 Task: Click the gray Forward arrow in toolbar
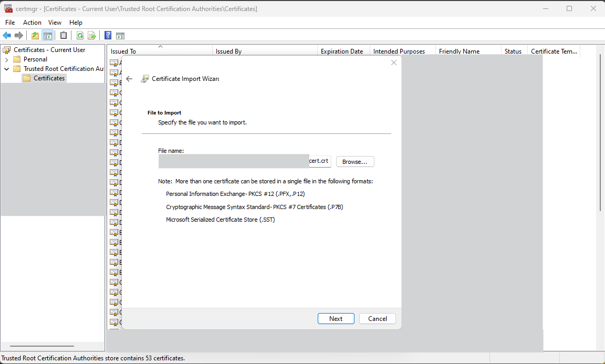(x=18, y=36)
